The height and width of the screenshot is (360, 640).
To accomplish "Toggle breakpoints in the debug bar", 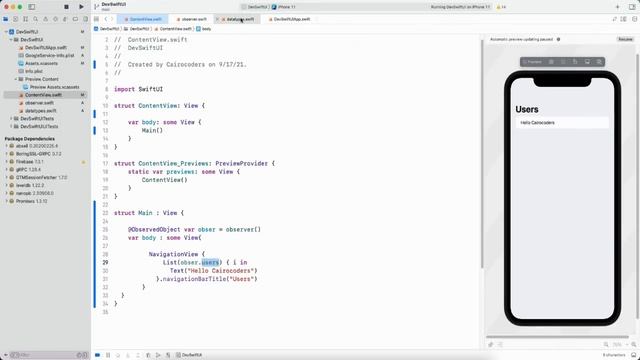I will [98, 355].
